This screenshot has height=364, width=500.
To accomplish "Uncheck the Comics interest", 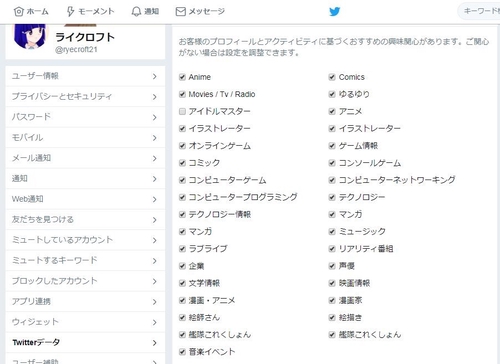I will pos(332,77).
